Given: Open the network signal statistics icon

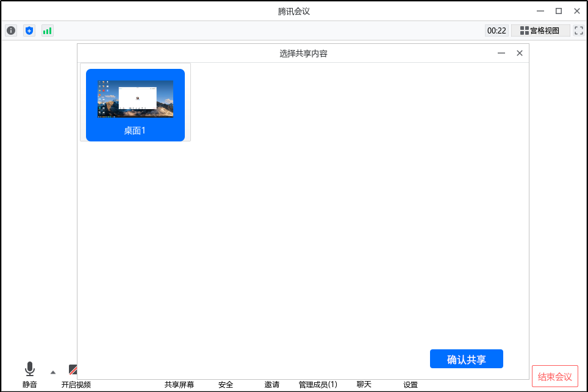Looking at the screenshot, I should click(x=48, y=30).
